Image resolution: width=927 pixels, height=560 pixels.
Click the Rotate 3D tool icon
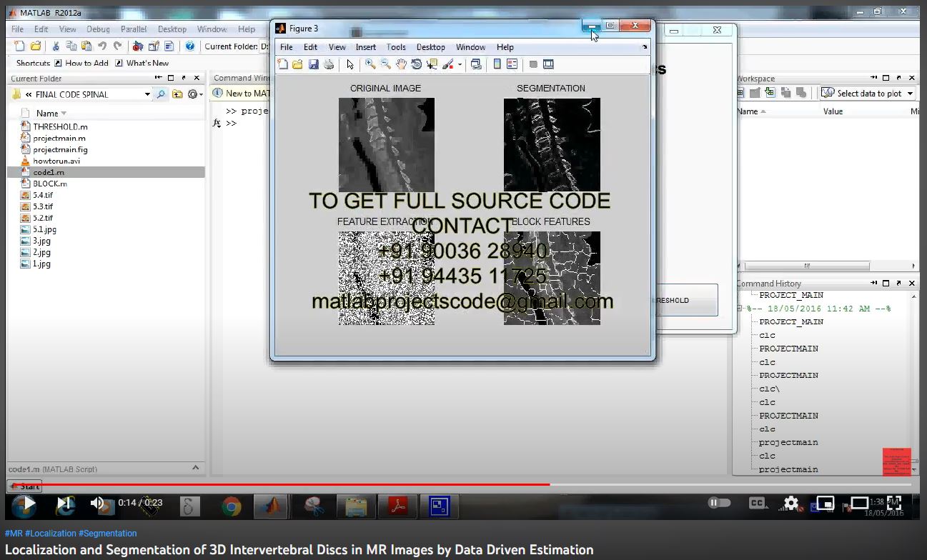[x=416, y=64]
